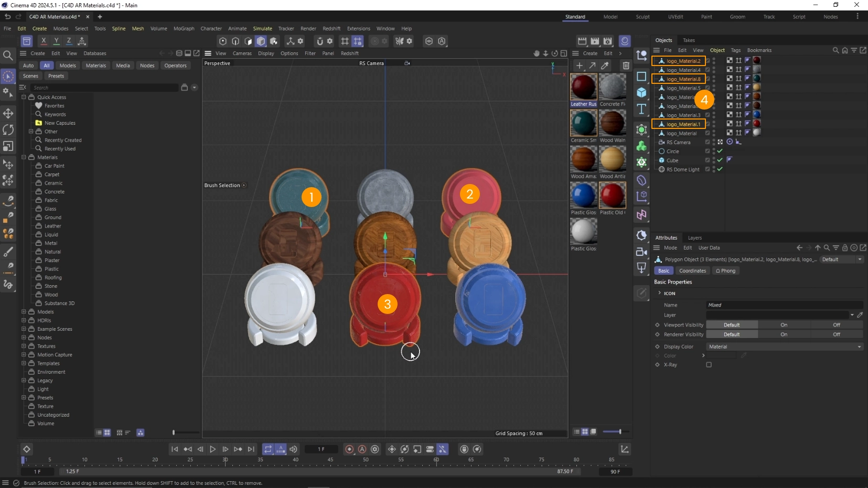Click the material eyedropper icon
This screenshot has width=868, height=488.
click(605, 66)
